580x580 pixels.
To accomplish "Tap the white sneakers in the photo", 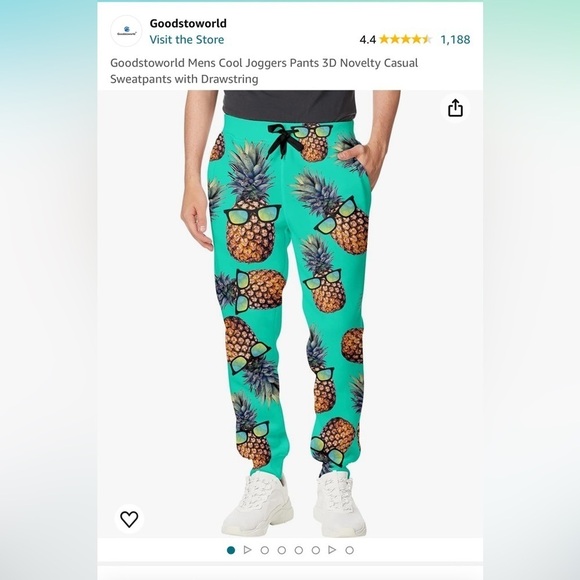I will point(294,504).
